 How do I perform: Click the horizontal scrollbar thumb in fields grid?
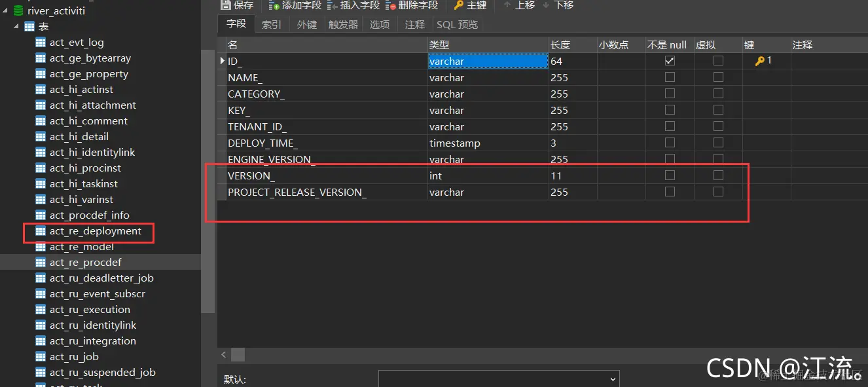tap(238, 354)
